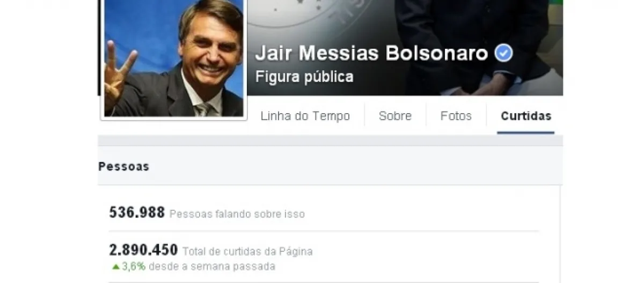Image resolution: width=644 pixels, height=283 pixels.
Task: Click the Total de curtidas da Página label
Action: pyautogui.click(x=247, y=251)
